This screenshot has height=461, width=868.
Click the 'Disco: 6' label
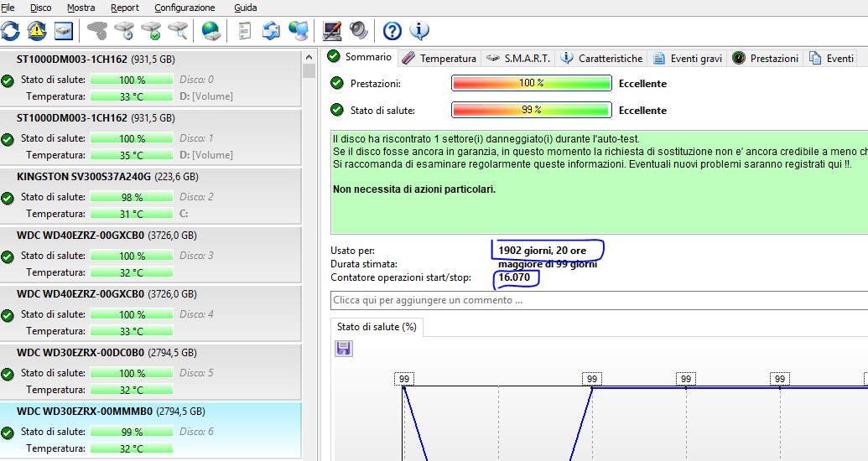(x=196, y=432)
